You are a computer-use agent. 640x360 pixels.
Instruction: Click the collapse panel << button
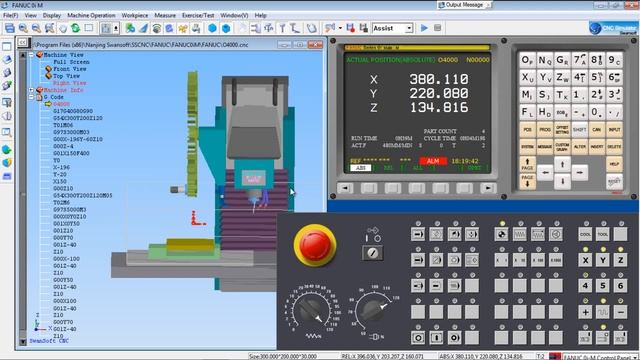22,42
